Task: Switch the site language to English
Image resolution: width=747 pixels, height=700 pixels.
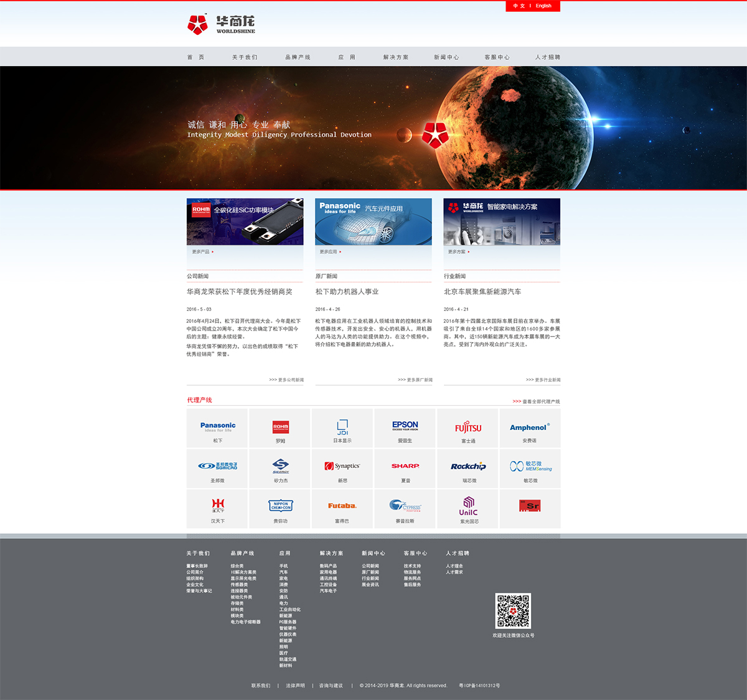Action: 543,6
